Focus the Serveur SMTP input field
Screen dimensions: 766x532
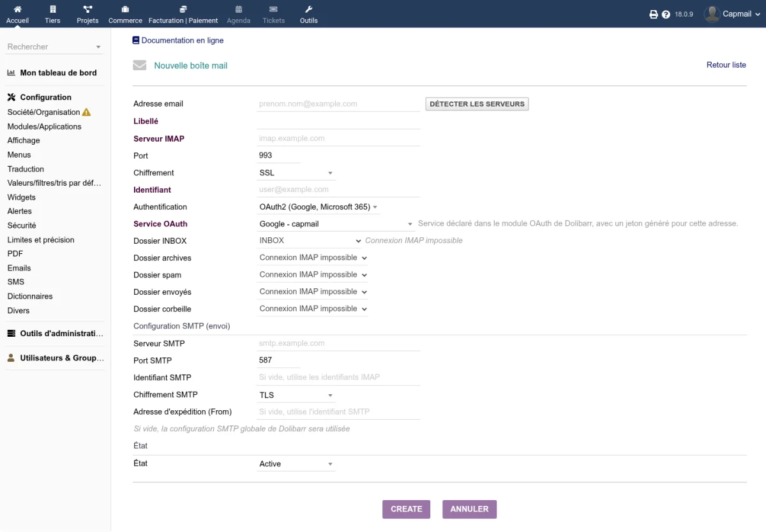click(339, 343)
